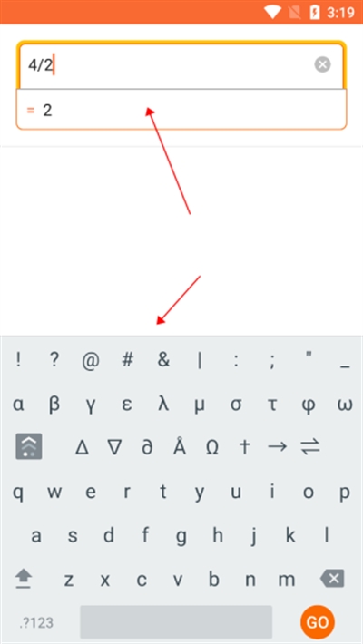This screenshot has width=363, height=644.
Task: Select the = 2 result suggestion
Action: click(x=181, y=111)
